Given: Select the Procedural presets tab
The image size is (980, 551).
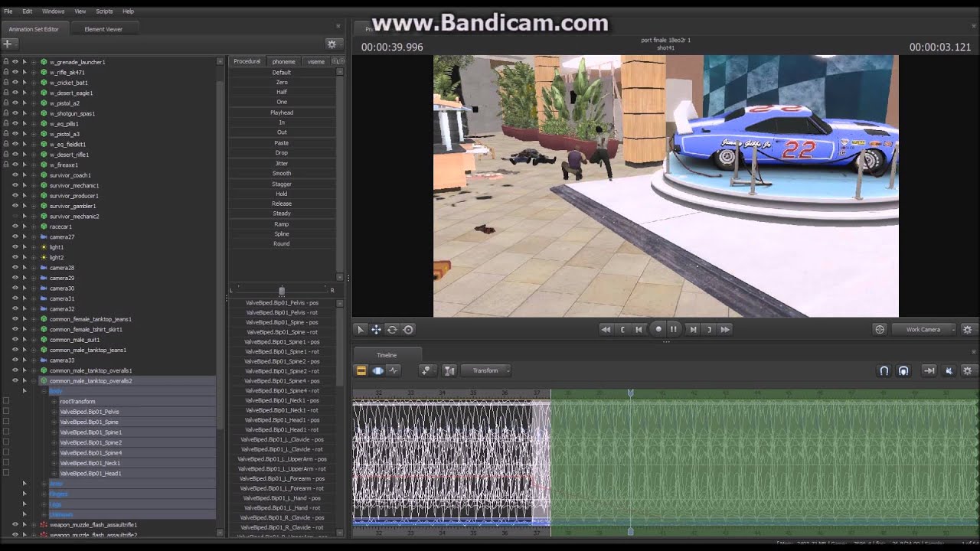Looking at the screenshot, I should 247,61.
